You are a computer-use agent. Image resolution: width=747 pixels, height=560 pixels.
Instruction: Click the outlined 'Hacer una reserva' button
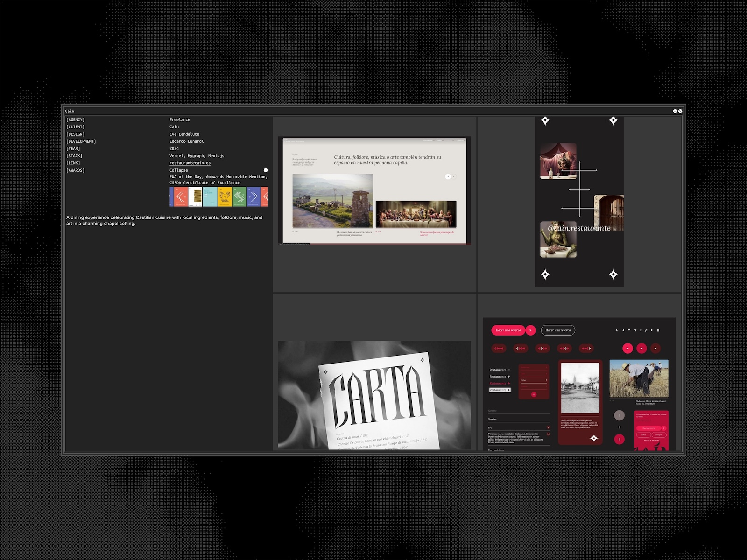click(x=558, y=330)
